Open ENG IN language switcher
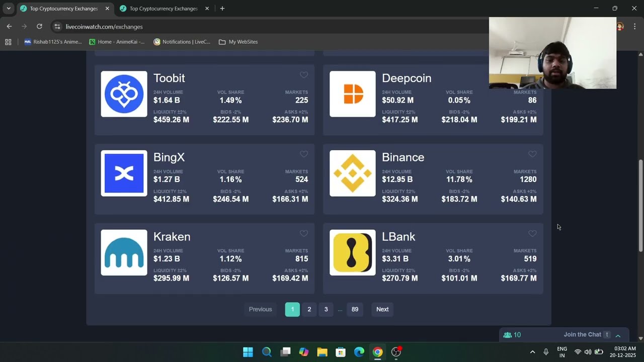The width and height of the screenshot is (644, 362). click(x=562, y=352)
